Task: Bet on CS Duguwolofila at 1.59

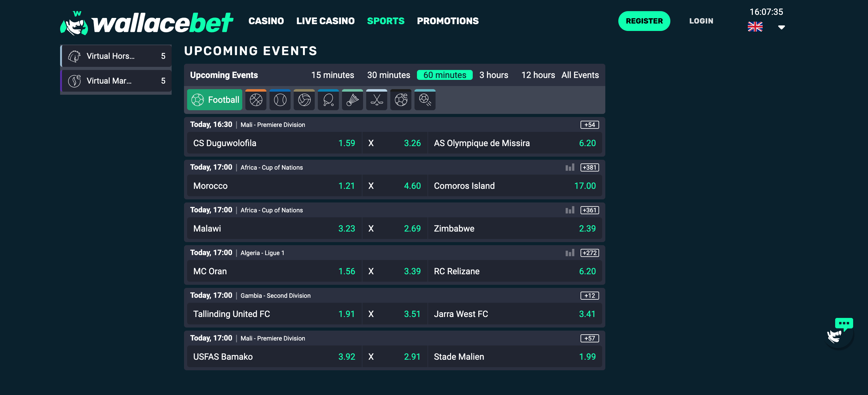Action: click(x=274, y=143)
